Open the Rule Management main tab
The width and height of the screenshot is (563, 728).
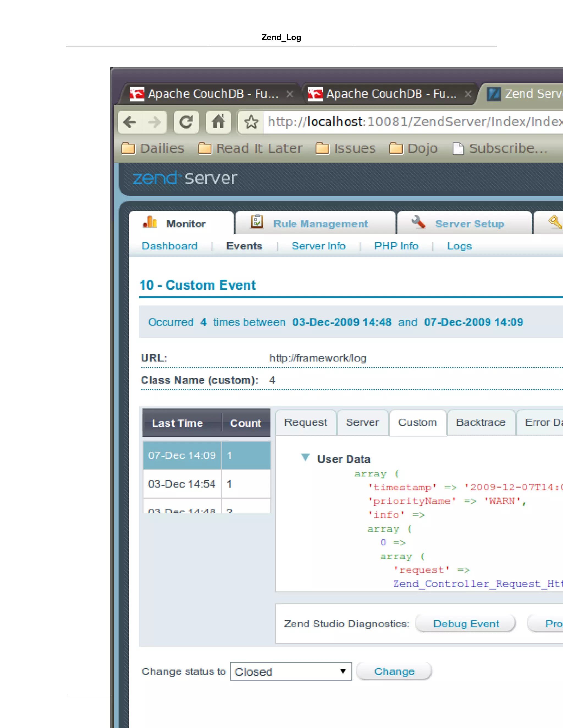[x=316, y=223]
